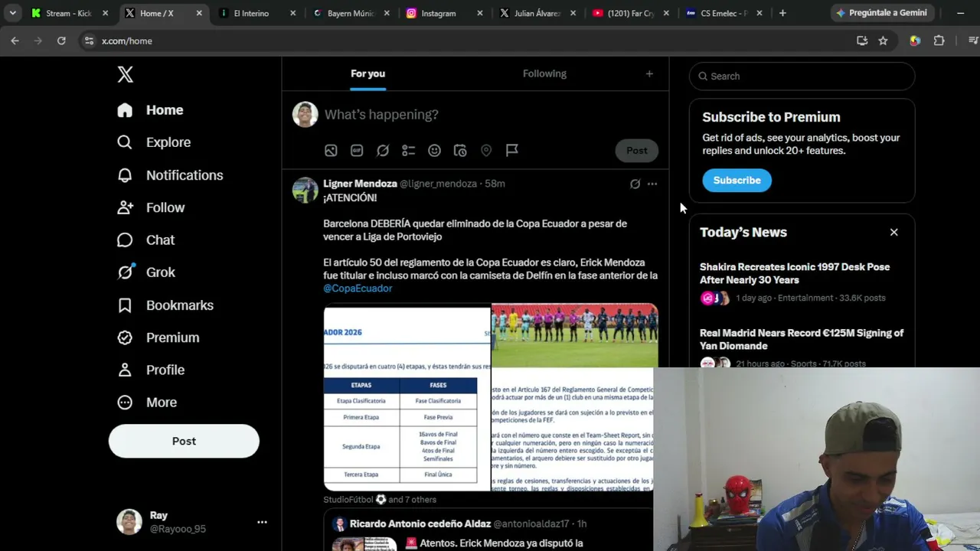The height and width of the screenshot is (551, 980).
Task: Open Notifications bell icon
Action: pos(125,175)
